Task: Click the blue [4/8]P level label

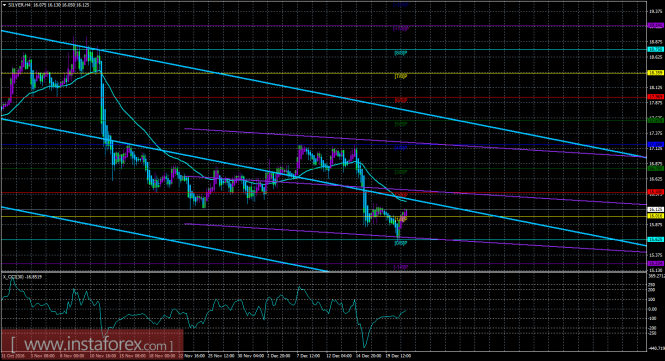Action: click(x=401, y=148)
